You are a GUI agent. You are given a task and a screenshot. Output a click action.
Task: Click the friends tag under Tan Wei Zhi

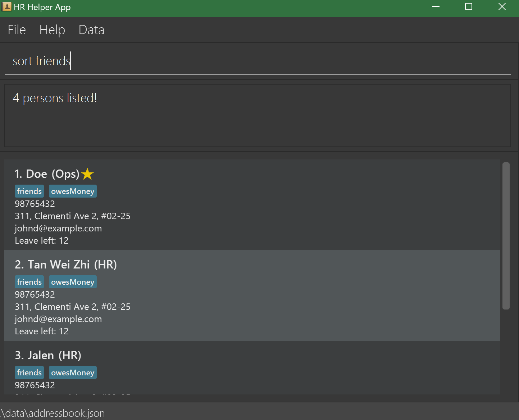[29, 282]
